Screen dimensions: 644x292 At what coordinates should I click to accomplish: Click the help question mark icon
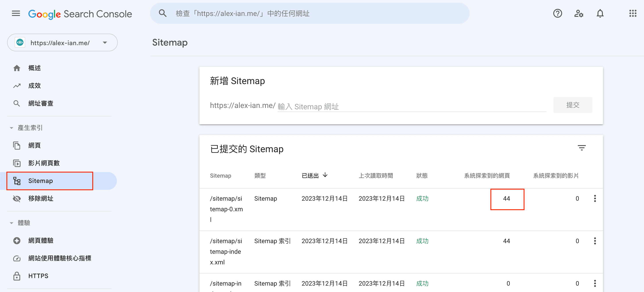pos(557,13)
